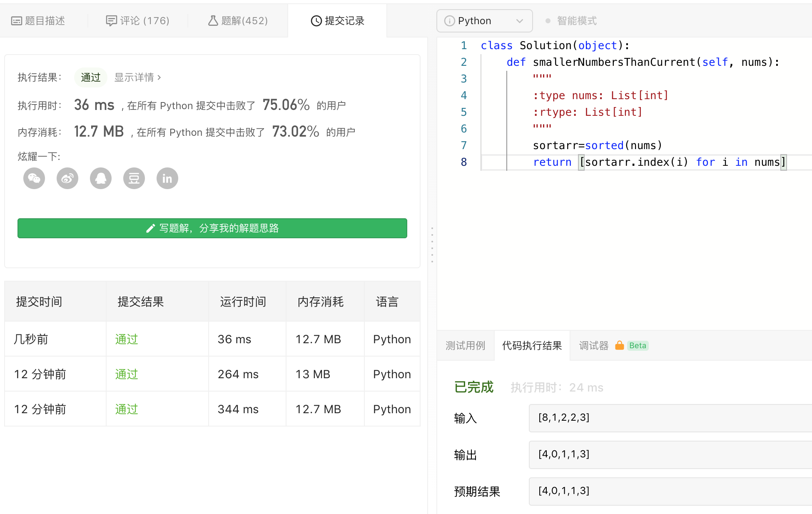Click the 通过 status badge in results

click(91, 77)
